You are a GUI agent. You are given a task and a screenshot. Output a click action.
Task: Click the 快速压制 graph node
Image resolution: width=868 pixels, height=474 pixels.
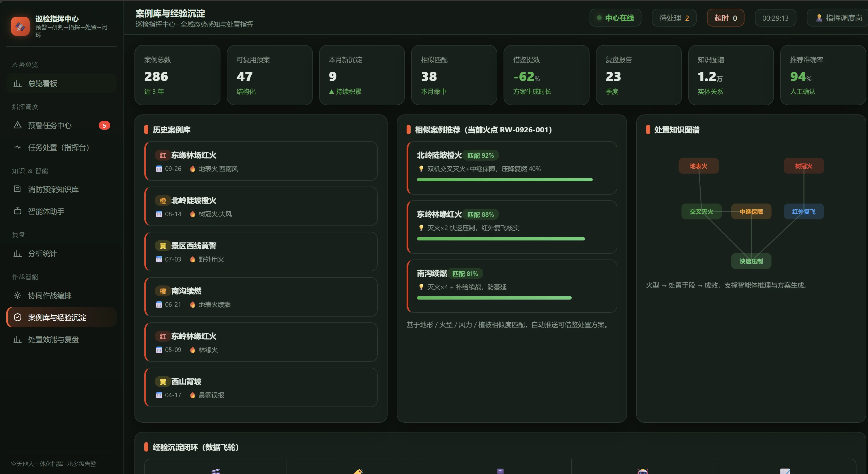tap(751, 261)
